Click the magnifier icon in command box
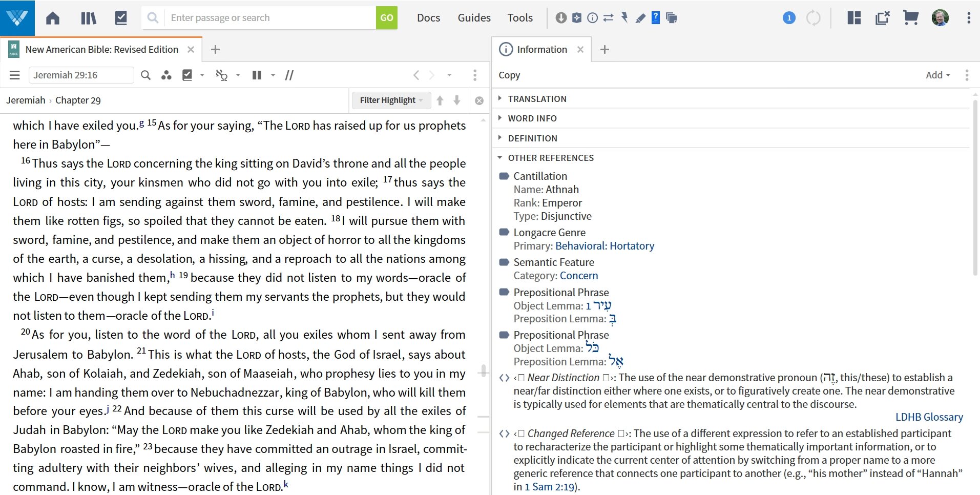Viewport: 980px width, 495px height. click(x=153, y=18)
